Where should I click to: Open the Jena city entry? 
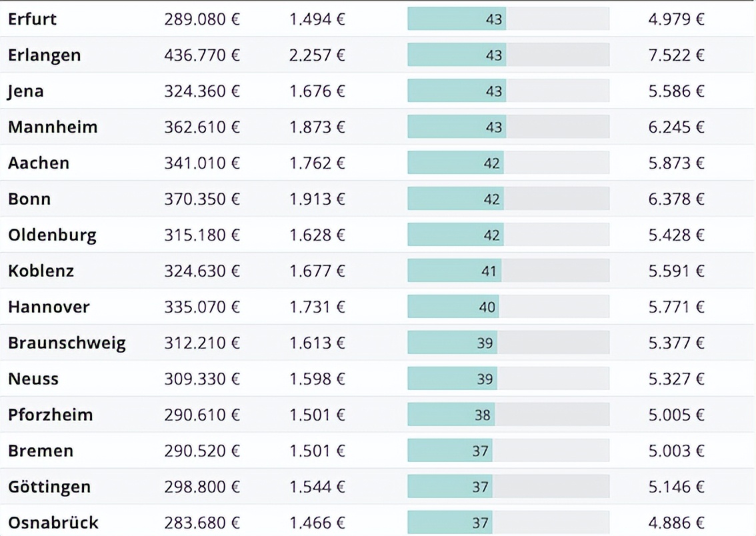pos(26,91)
